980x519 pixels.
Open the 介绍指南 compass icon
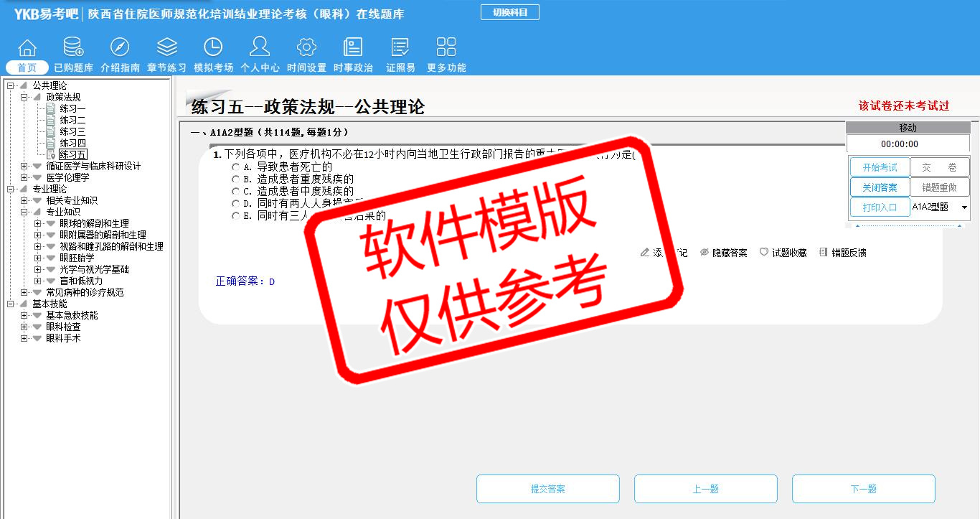(x=120, y=48)
